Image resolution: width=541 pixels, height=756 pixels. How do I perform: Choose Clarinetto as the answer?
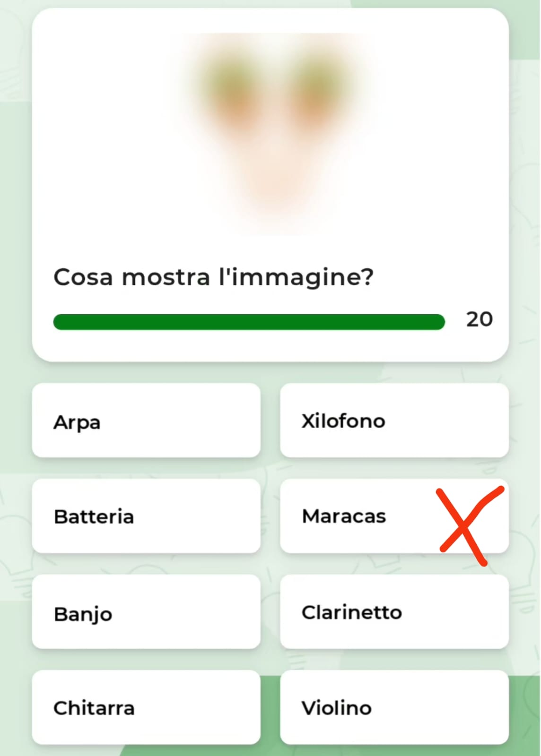394,613
